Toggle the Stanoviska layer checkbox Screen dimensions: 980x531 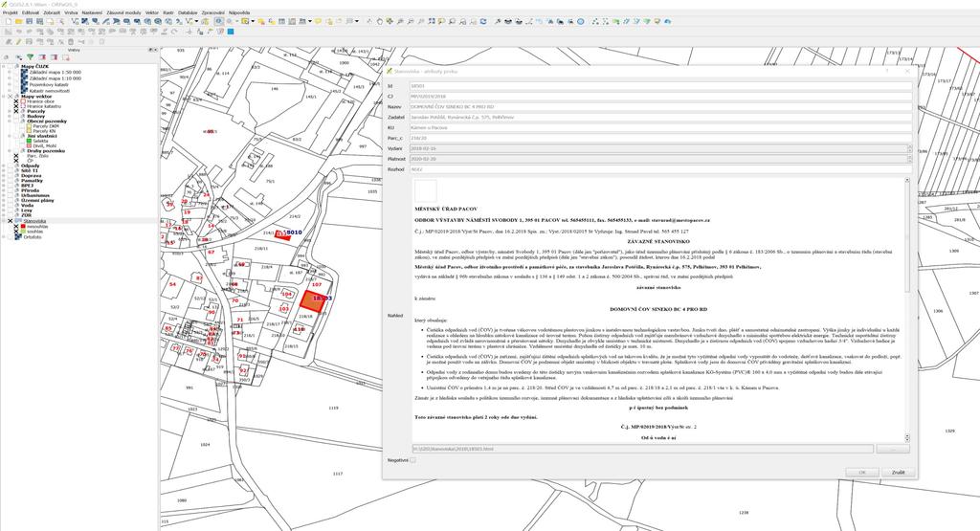pos(10,220)
